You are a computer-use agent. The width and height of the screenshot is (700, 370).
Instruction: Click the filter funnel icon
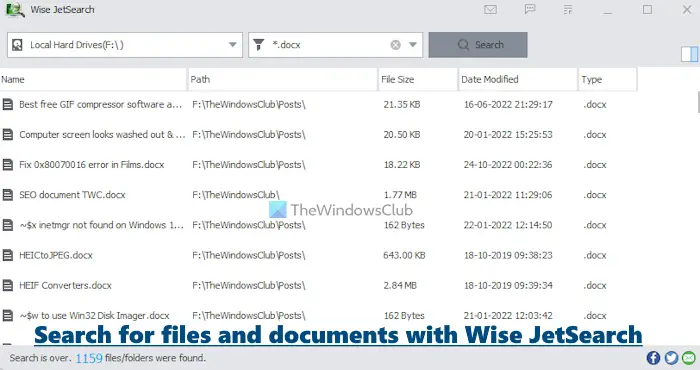[x=258, y=44]
